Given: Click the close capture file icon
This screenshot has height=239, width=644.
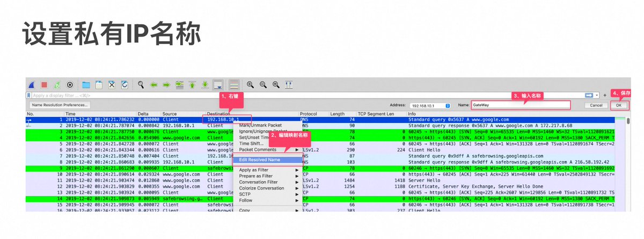Looking at the screenshot, I should pyautogui.click(x=112, y=85).
